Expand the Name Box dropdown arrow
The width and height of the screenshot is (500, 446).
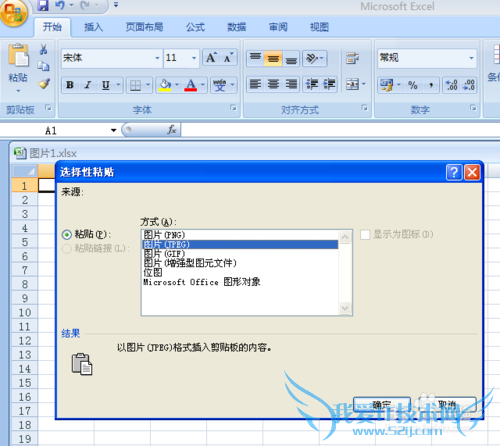tap(114, 130)
